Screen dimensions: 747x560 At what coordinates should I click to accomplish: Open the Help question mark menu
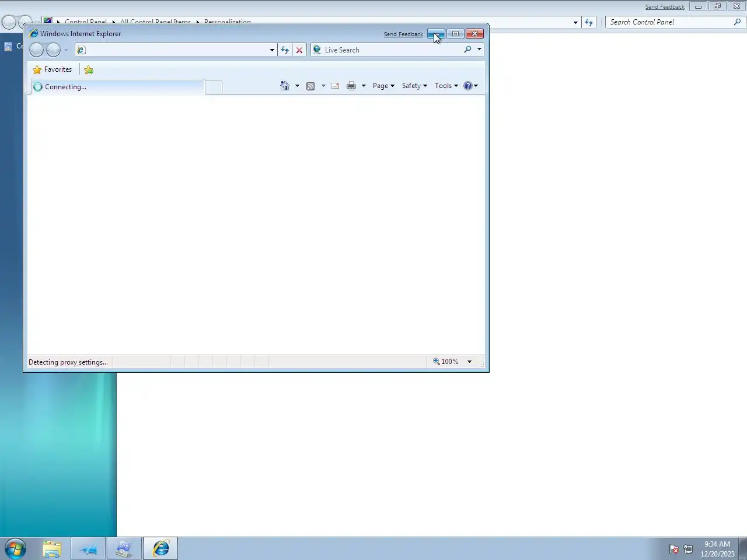coord(471,86)
